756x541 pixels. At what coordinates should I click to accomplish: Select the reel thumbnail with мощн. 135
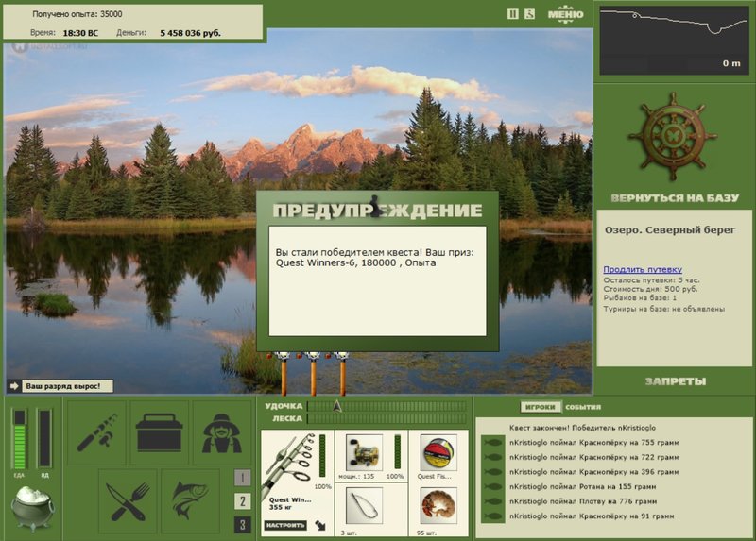pos(364,452)
